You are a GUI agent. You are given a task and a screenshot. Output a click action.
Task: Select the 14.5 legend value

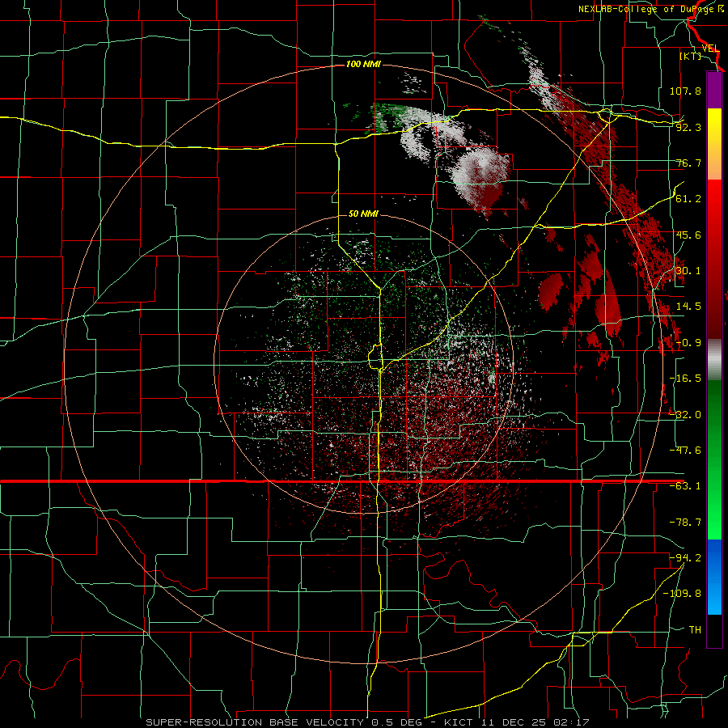click(688, 307)
